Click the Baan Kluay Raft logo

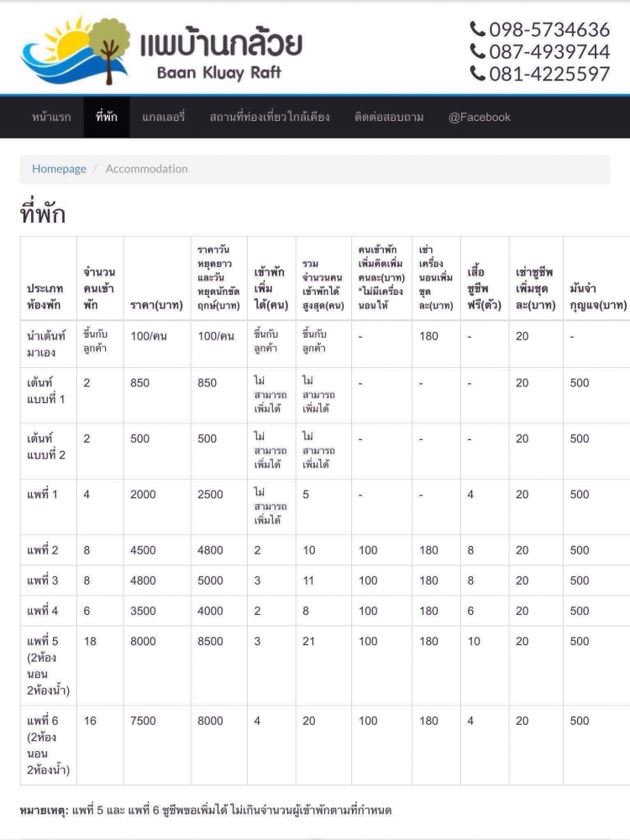[160, 50]
